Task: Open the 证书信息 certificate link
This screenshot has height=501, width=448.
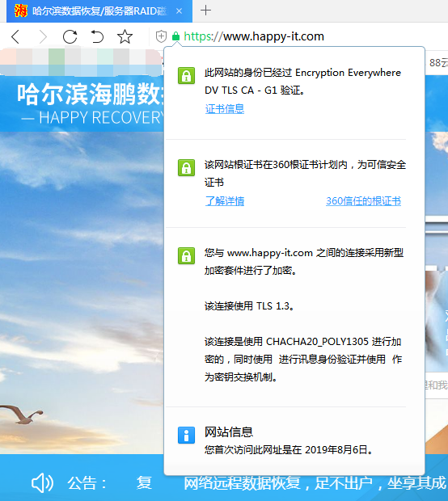Action: [x=225, y=109]
